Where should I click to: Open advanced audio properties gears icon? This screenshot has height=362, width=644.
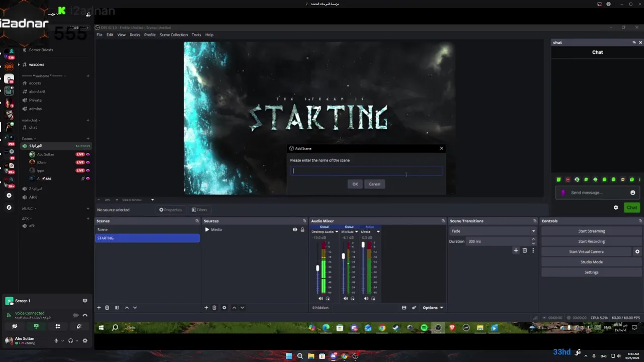coord(414,308)
